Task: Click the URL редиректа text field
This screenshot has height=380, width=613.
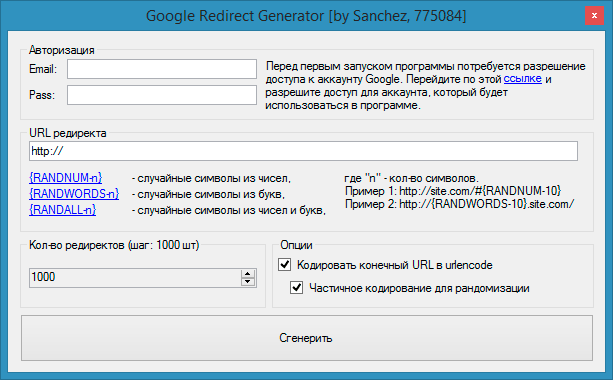Action: tap(303, 151)
